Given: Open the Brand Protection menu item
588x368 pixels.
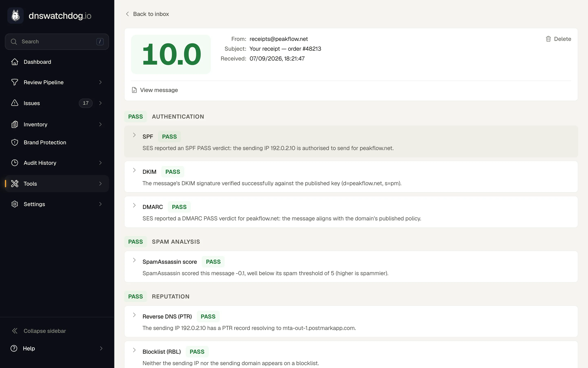Looking at the screenshot, I should pos(57,142).
